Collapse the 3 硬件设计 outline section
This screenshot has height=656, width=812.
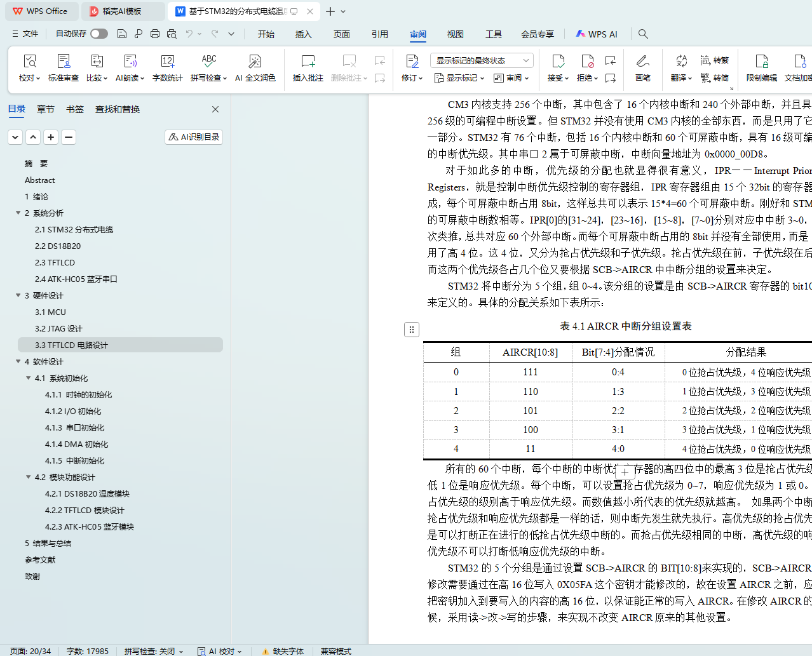point(18,296)
